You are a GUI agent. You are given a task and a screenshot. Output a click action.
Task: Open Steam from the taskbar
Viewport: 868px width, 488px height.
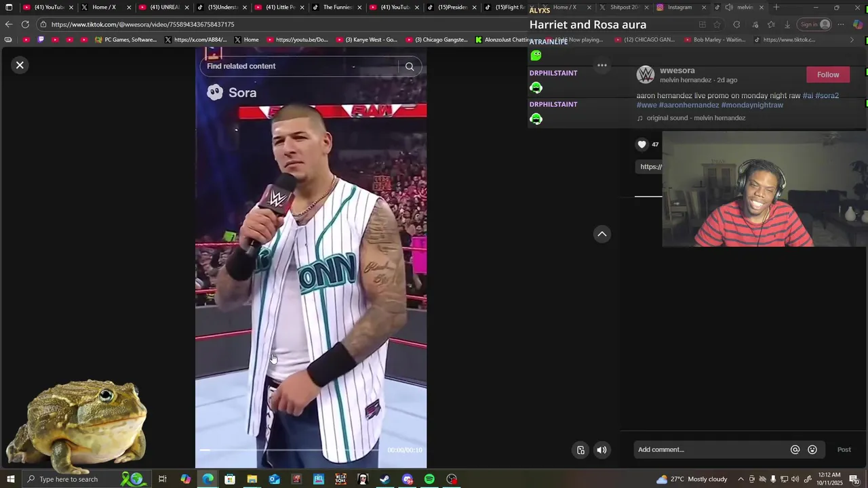click(384, 479)
